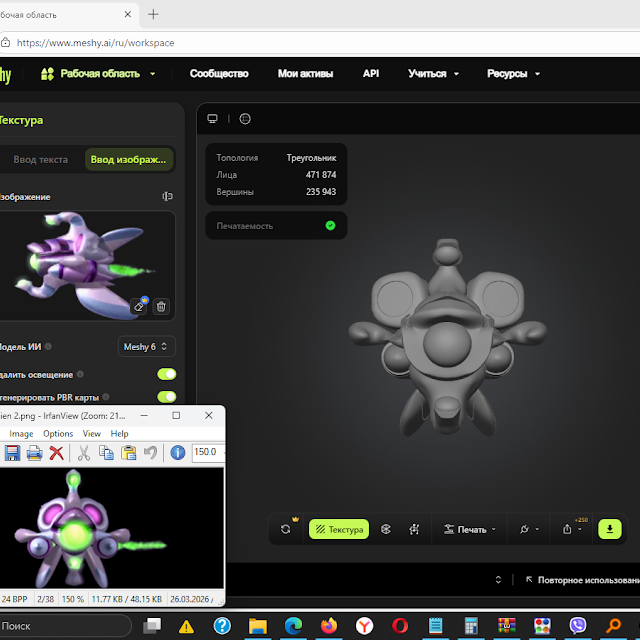The width and height of the screenshot is (640, 640).
Task: Toggle the Удалить освещение switch
Action: point(167,374)
